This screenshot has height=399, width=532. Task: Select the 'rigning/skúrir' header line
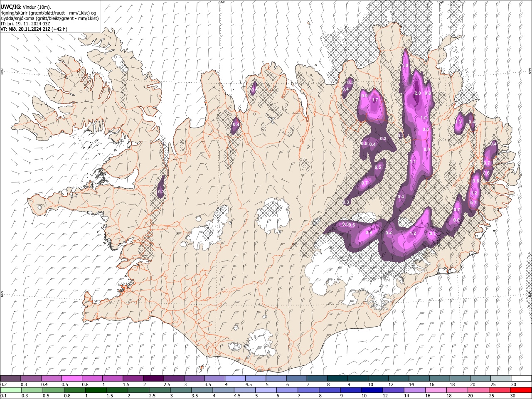point(49,13)
